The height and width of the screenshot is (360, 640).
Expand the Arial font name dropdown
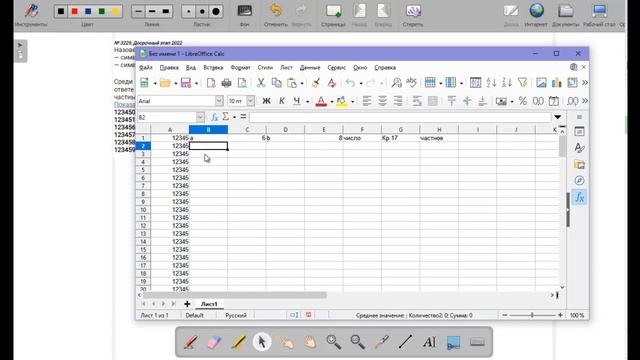coord(219,101)
